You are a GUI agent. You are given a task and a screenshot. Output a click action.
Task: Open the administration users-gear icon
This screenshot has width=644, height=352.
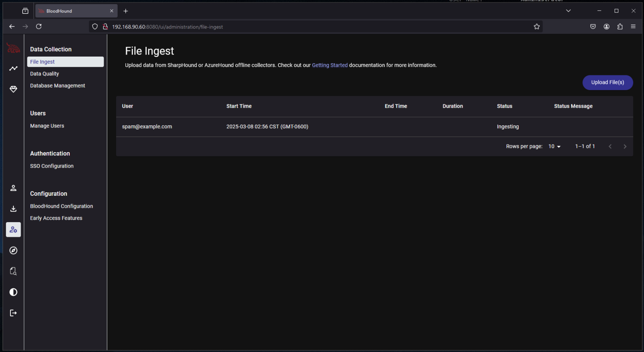[x=13, y=230]
